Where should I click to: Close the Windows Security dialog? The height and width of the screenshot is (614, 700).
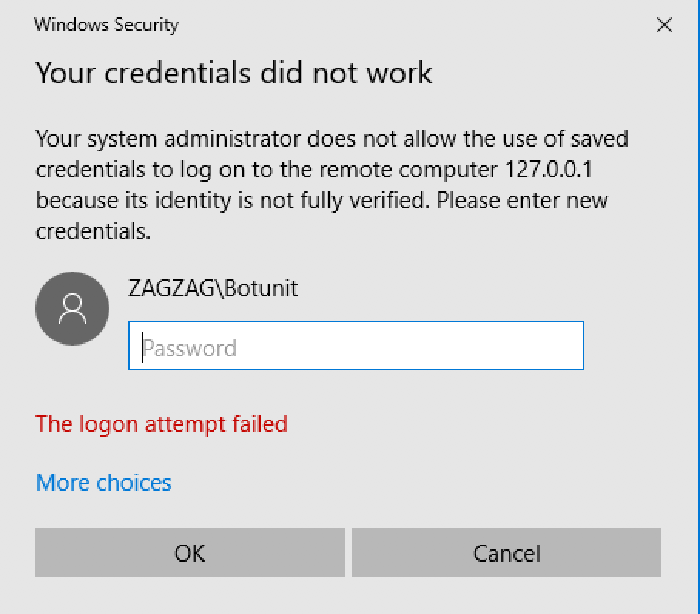click(x=665, y=25)
